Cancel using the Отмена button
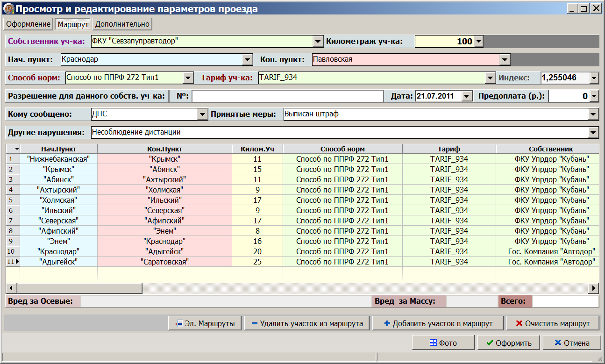605x364 pixels. [571, 343]
